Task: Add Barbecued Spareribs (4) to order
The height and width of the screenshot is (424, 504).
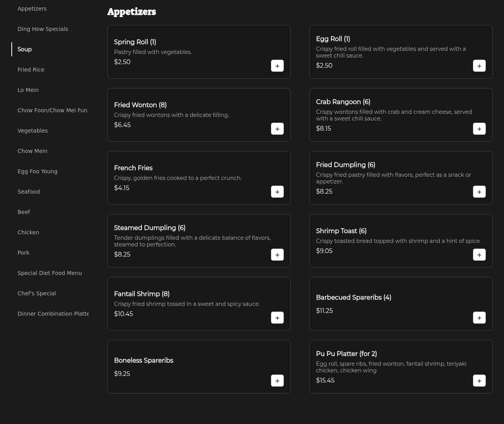Action: 479,318
